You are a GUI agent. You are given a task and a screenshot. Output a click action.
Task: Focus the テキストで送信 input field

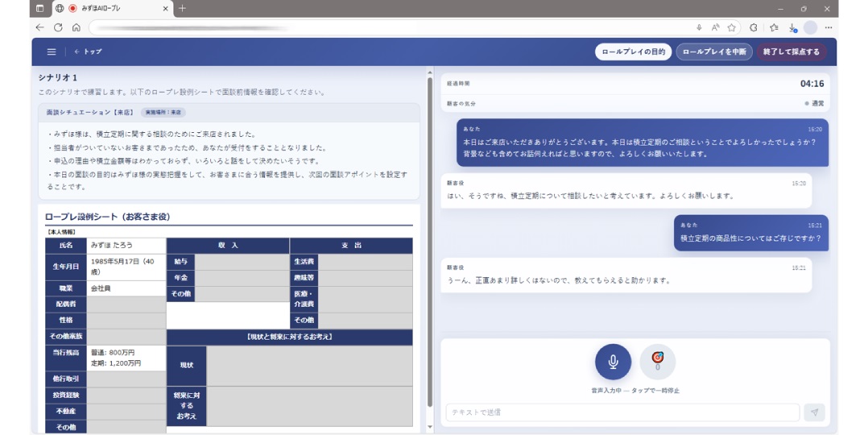coord(622,412)
